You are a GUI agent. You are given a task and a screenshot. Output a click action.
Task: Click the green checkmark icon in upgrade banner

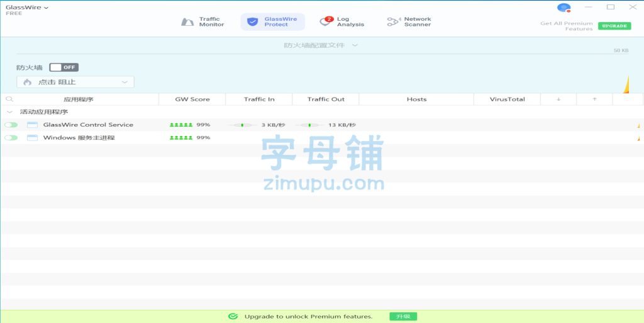point(233,317)
